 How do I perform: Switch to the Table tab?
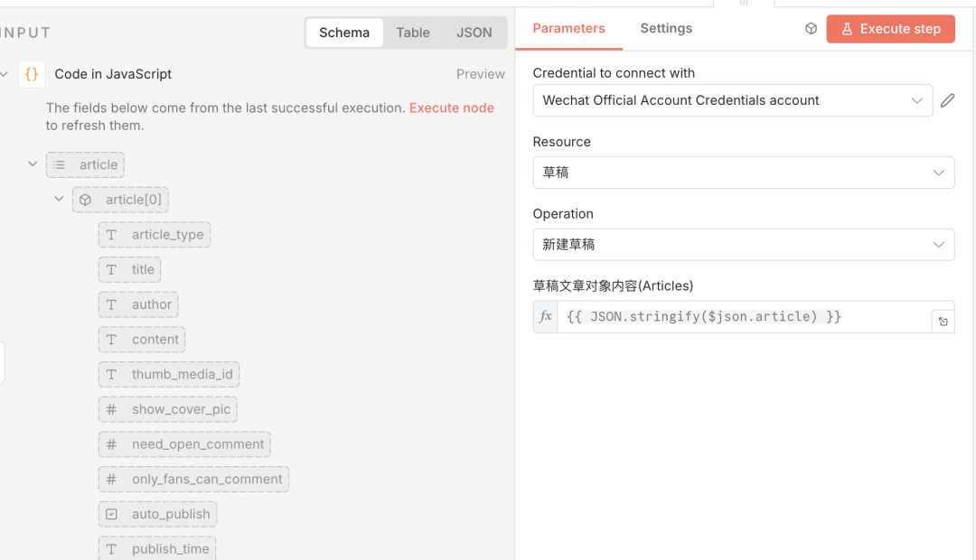(412, 33)
